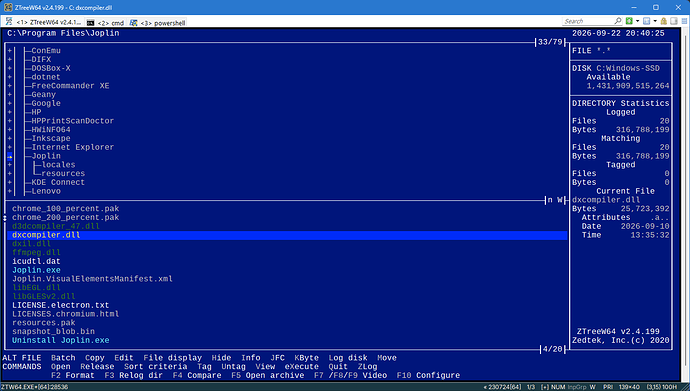Click F5 Open archive
Viewport: 690px width, 391px height.
(268, 375)
